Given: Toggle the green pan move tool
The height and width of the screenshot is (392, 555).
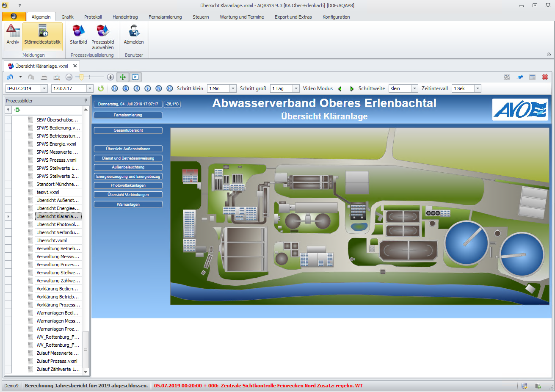Looking at the screenshot, I should [123, 77].
